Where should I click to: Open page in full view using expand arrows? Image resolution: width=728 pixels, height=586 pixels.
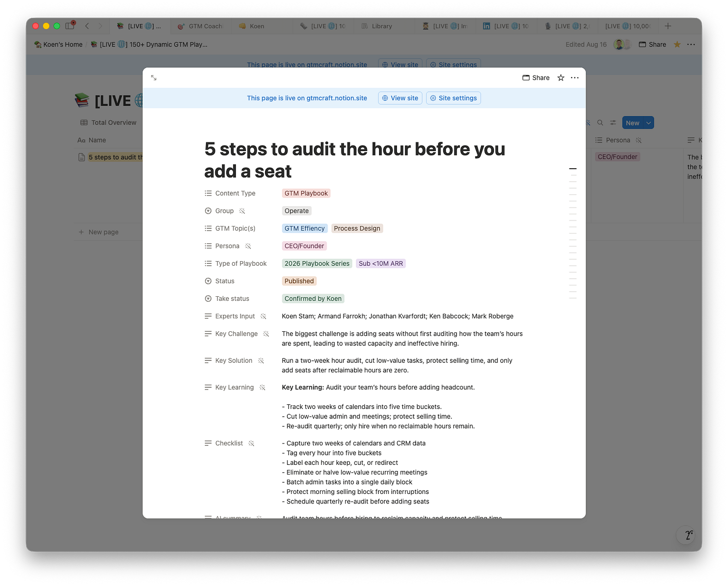click(154, 78)
